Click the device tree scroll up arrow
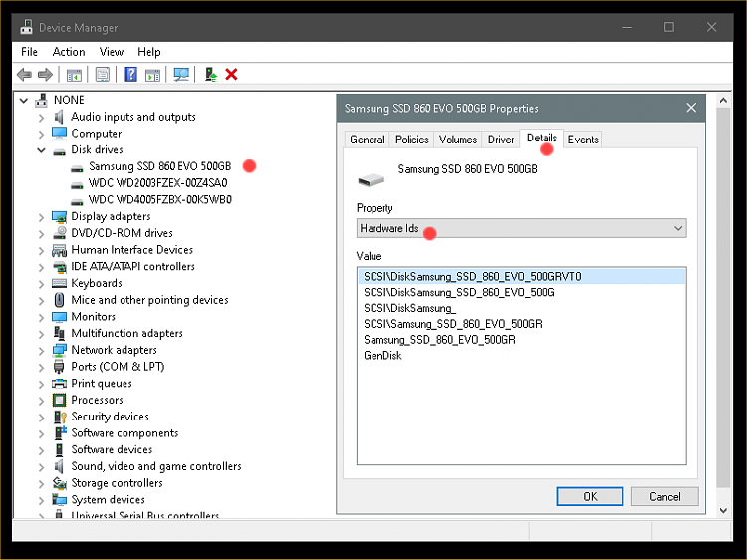747x560 pixels. 723,100
